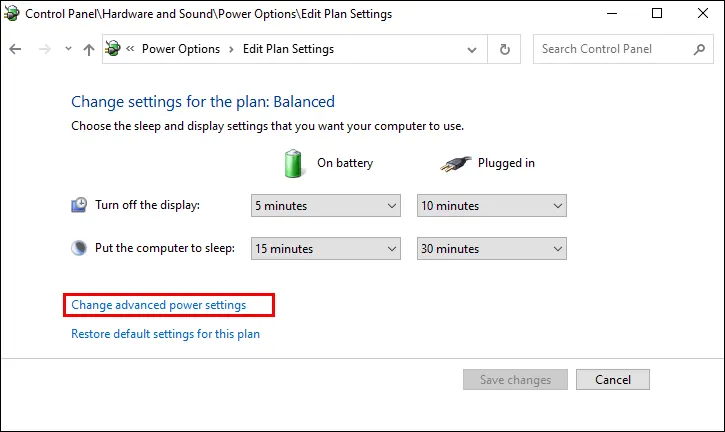The width and height of the screenshot is (725, 432).
Task: Open Change advanced power settings link
Action: (158, 304)
